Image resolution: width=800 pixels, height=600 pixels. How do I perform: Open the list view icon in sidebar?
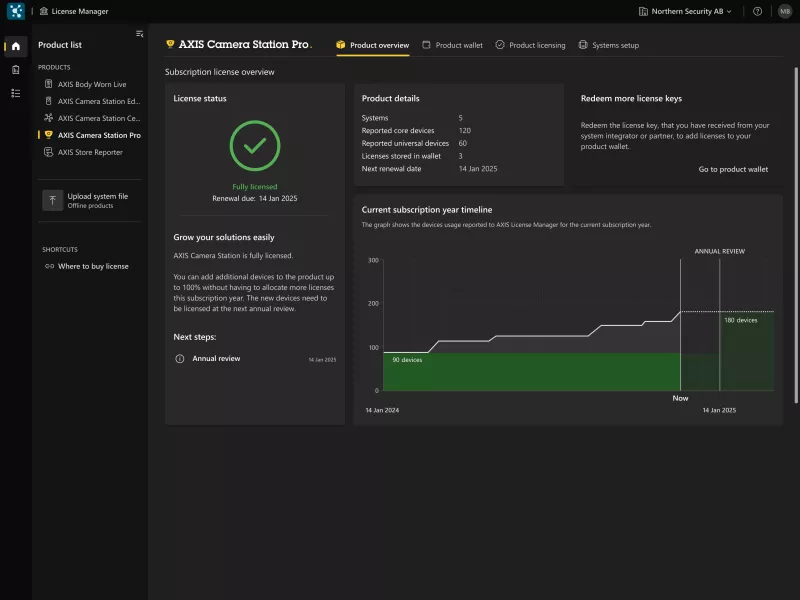click(16, 93)
